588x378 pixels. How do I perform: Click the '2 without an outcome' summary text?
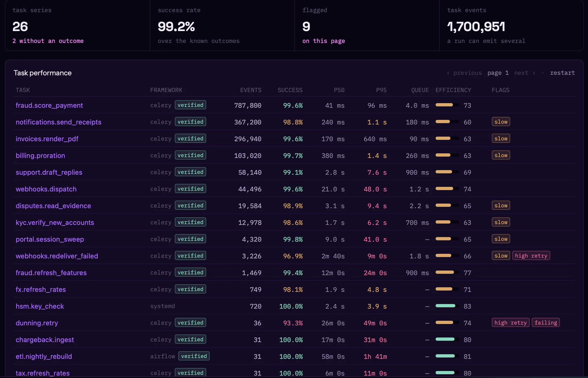48,41
